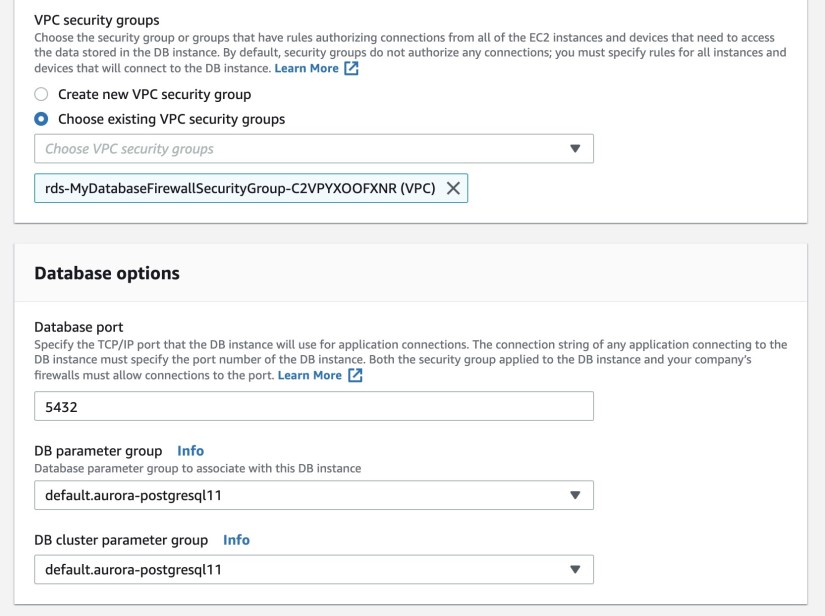The height and width of the screenshot is (616, 825).
Task: Select Create new VPC security group option
Action: 41,94
